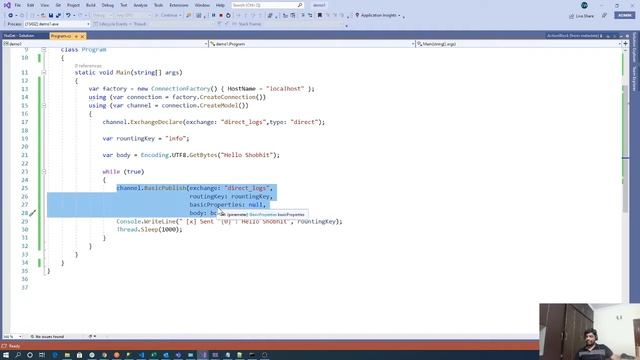Collapse the Main method outlining node
The image size is (640, 360).
click(44, 72)
